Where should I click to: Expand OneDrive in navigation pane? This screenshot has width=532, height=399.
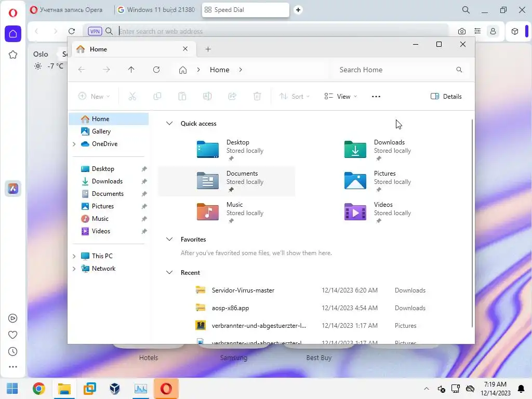pyautogui.click(x=74, y=144)
